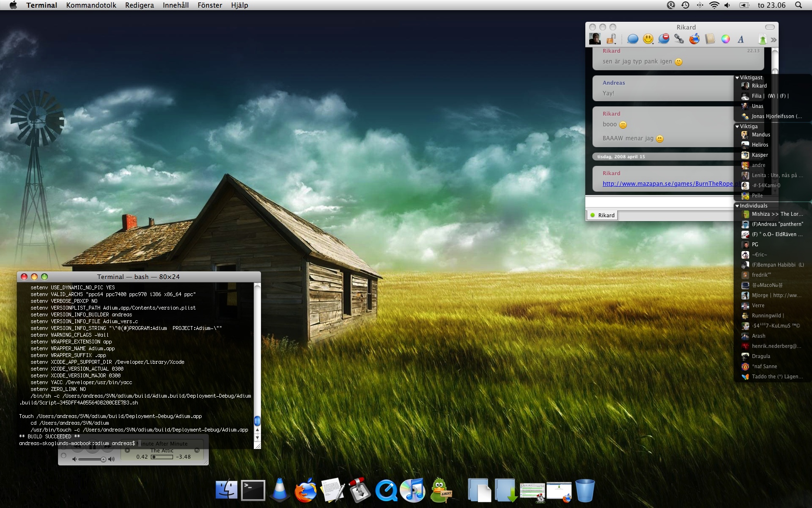This screenshot has height=508, width=812.
Task: Toggle chat toolbar with pill button
Action: (770, 27)
